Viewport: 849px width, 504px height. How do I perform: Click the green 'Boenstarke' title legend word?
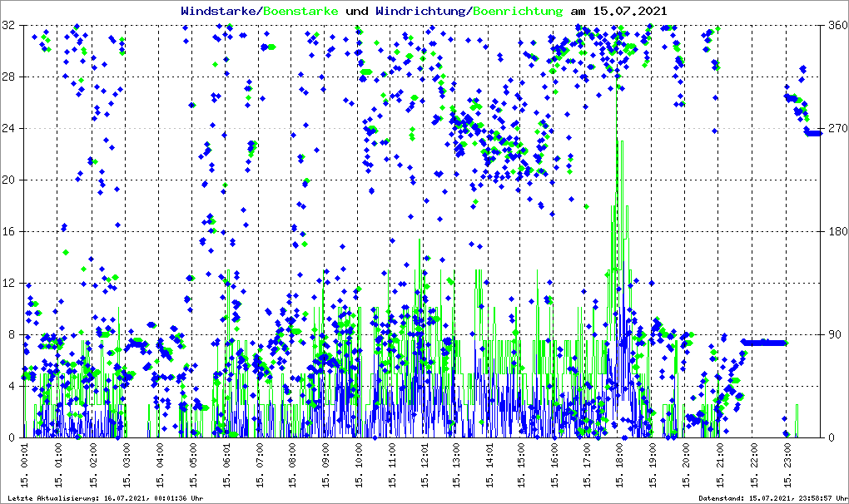coord(300,11)
